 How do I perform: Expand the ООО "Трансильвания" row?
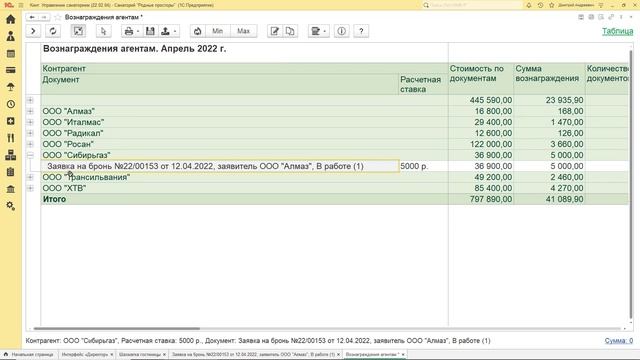coord(30,177)
